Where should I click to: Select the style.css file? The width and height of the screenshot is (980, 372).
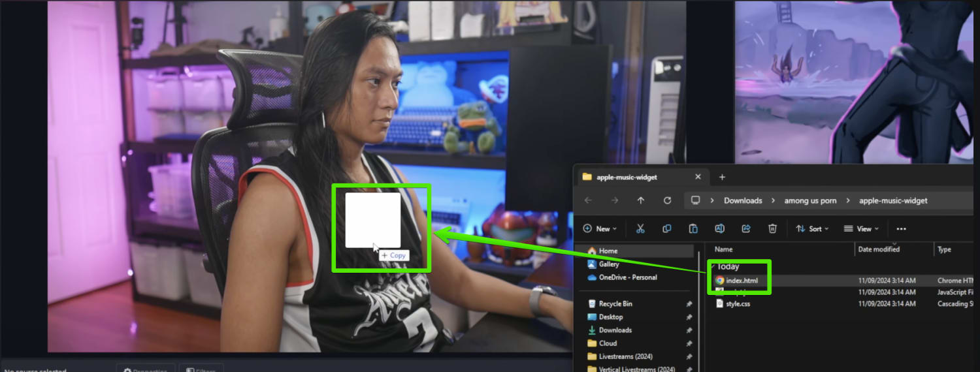point(738,303)
